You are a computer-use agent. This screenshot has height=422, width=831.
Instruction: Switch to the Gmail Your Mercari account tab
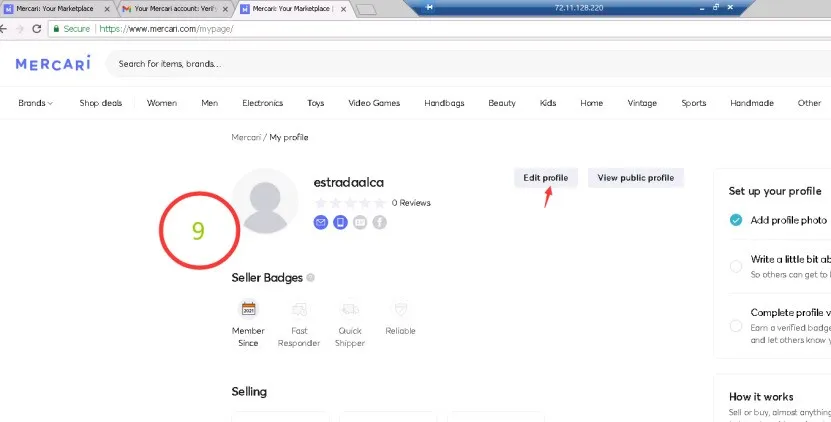(x=175, y=9)
